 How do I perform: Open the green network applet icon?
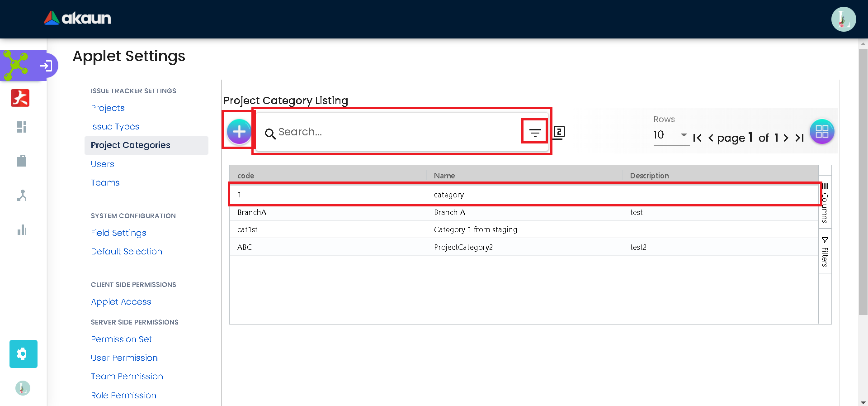16,65
